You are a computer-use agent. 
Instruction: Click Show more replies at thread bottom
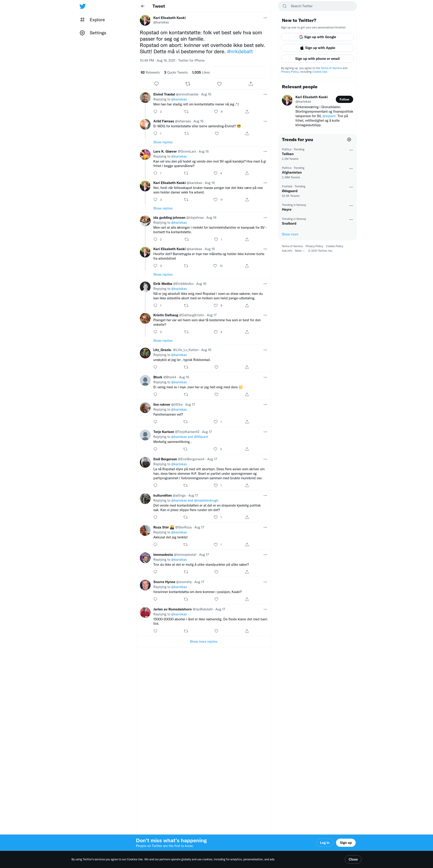pyautogui.click(x=203, y=642)
